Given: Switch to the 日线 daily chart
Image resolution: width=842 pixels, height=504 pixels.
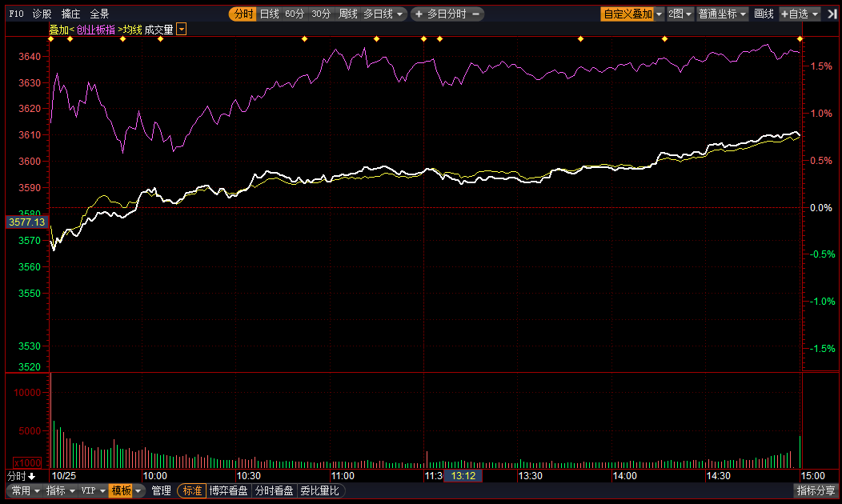Looking at the screenshot, I should [270, 14].
